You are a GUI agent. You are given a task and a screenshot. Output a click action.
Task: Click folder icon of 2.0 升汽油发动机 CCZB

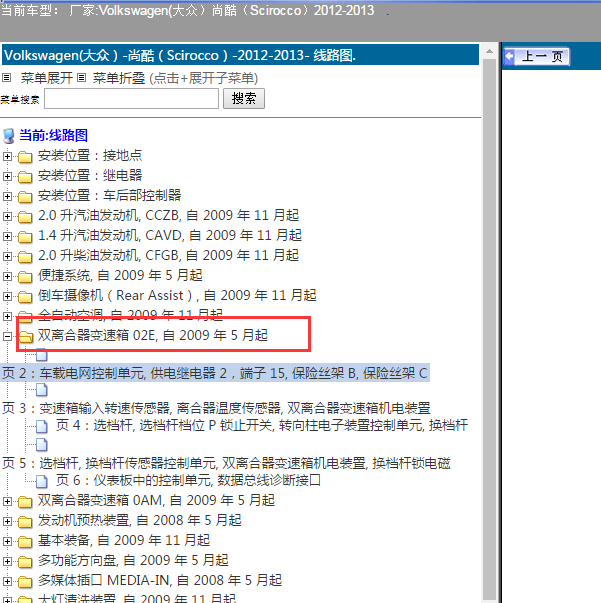[25, 217]
